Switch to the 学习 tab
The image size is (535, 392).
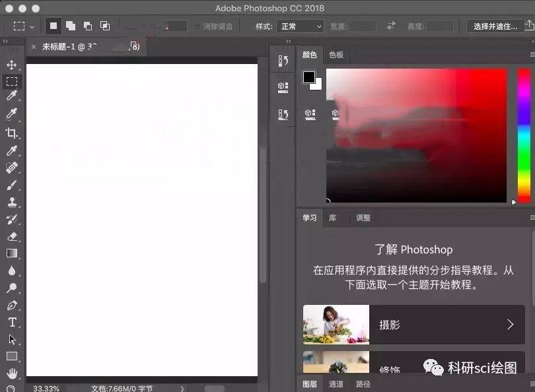(x=310, y=218)
